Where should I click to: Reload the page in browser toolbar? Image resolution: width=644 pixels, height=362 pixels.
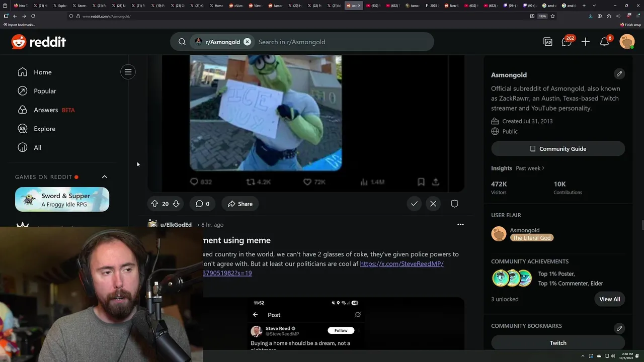tap(33, 16)
